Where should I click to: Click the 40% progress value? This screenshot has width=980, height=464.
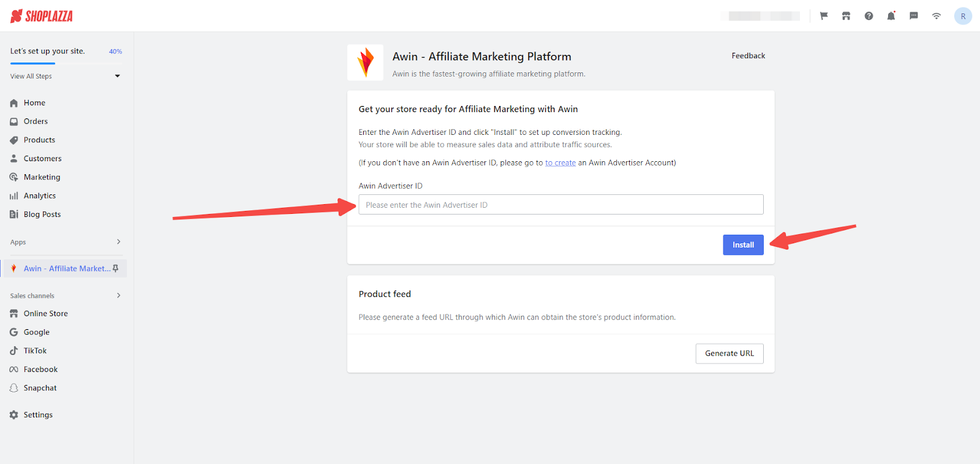point(115,51)
